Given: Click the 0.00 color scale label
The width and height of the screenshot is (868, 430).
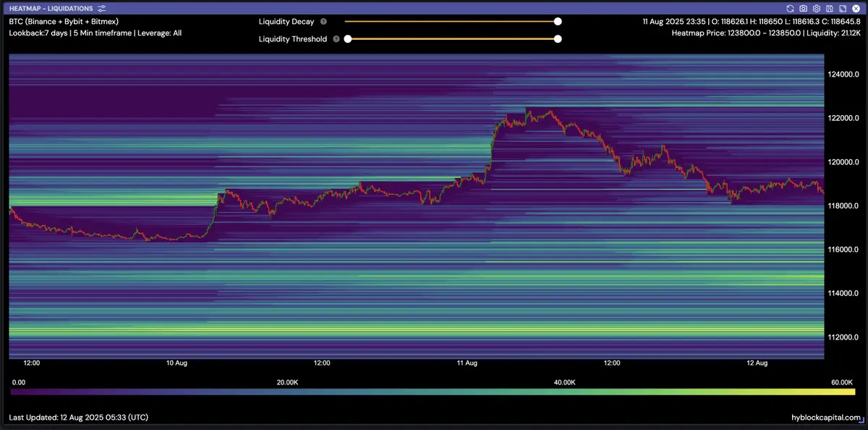Looking at the screenshot, I should point(19,381).
